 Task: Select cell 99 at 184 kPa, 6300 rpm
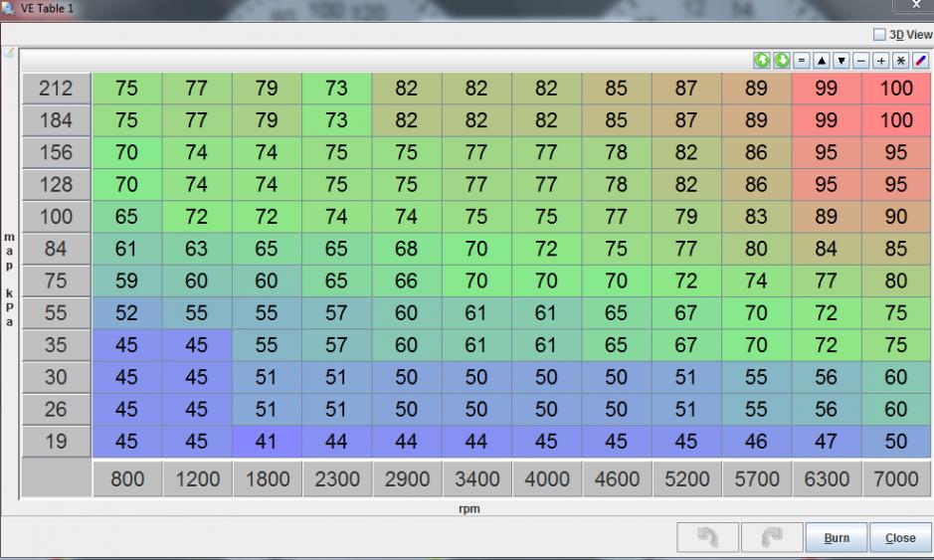[827, 120]
